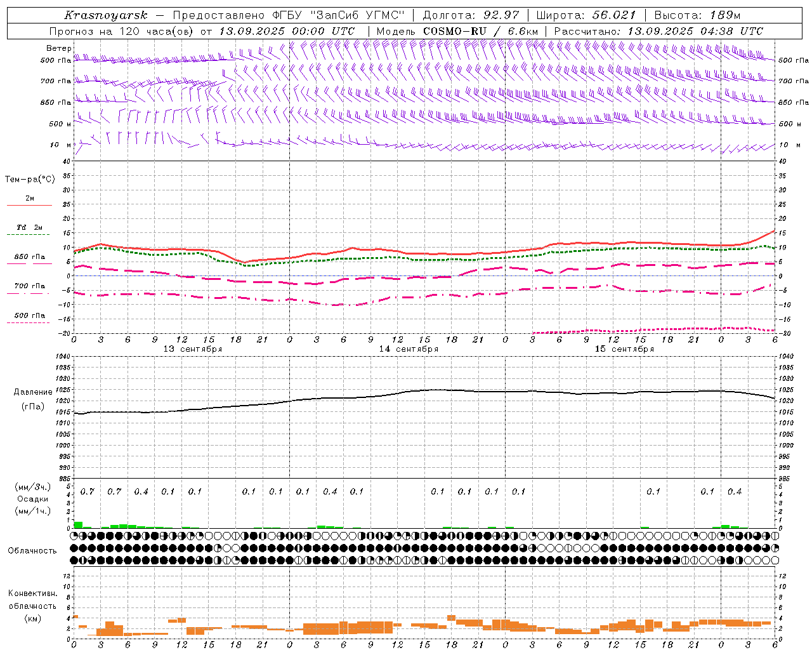Click the (км) unit label under convective cloudiness
The height and width of the screenshot is (650, 812).
(x=33, y=618)
